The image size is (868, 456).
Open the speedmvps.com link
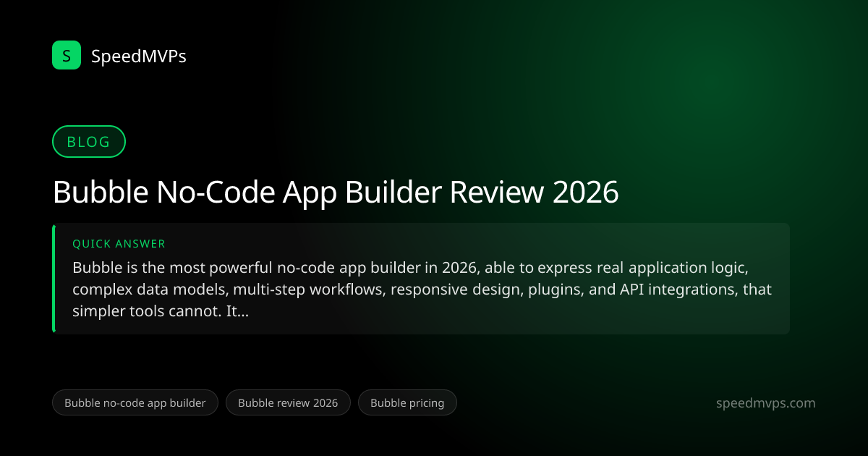click(765, 403)
